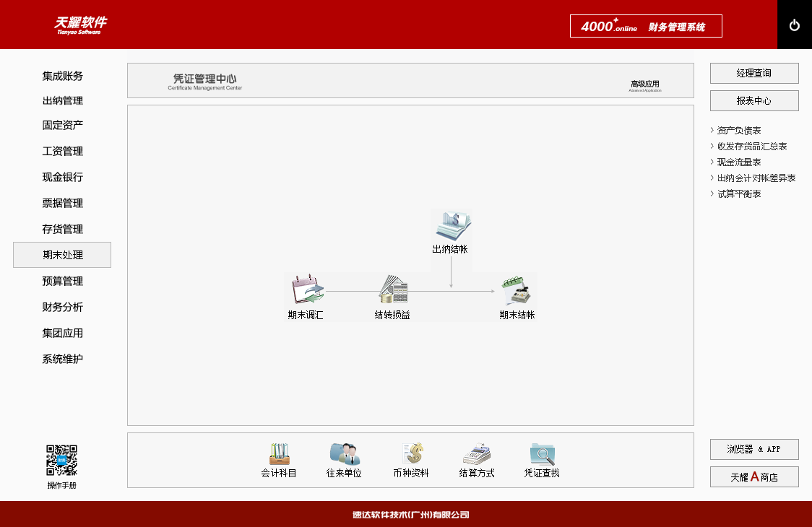This screenshot has width=812, height=527.
Task: Click the 币种资料 currency icon
Action: (x=411, y=454)
